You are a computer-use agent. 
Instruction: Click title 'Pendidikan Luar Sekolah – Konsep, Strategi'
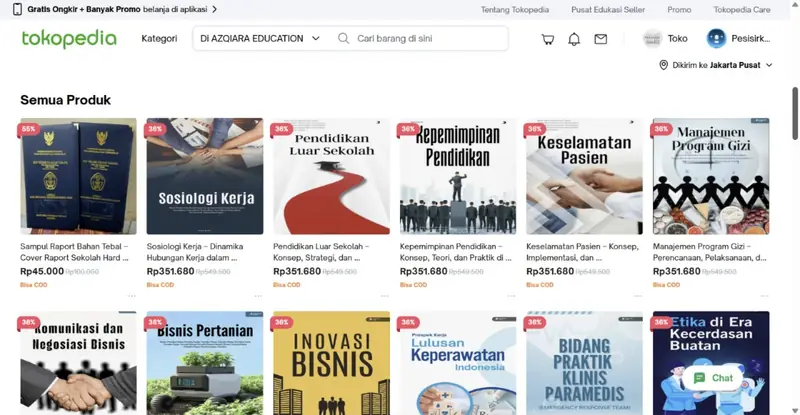pyautogui.click(x=321, y=252)
